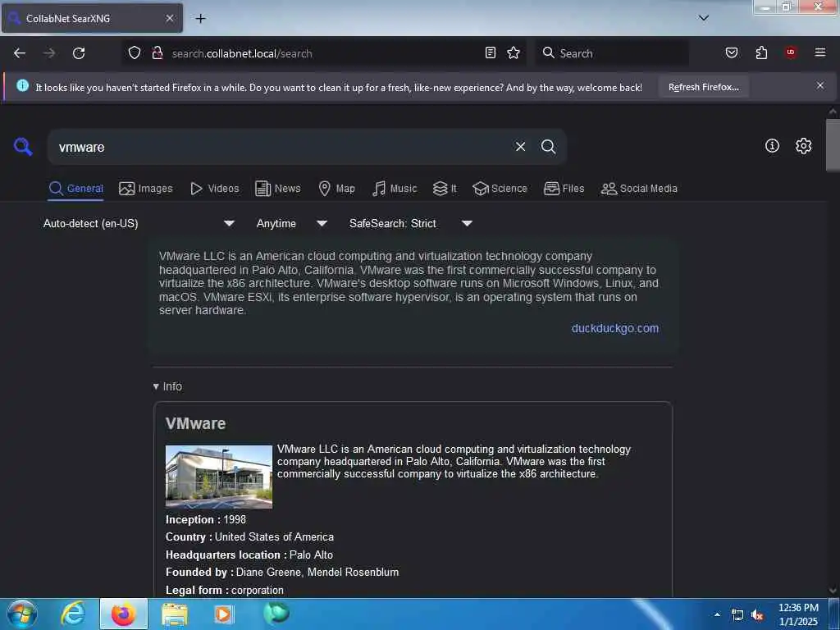This screenshot has width=840, height=630.
Task: Click the muted volume tray icon
Action: 757,615
